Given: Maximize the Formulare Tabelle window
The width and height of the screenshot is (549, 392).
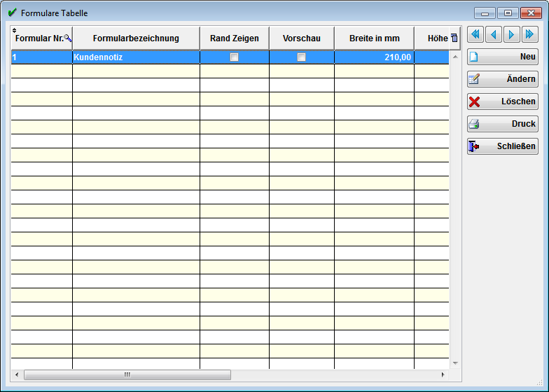Looking at the screenshot, I should (x=508, y=13).
